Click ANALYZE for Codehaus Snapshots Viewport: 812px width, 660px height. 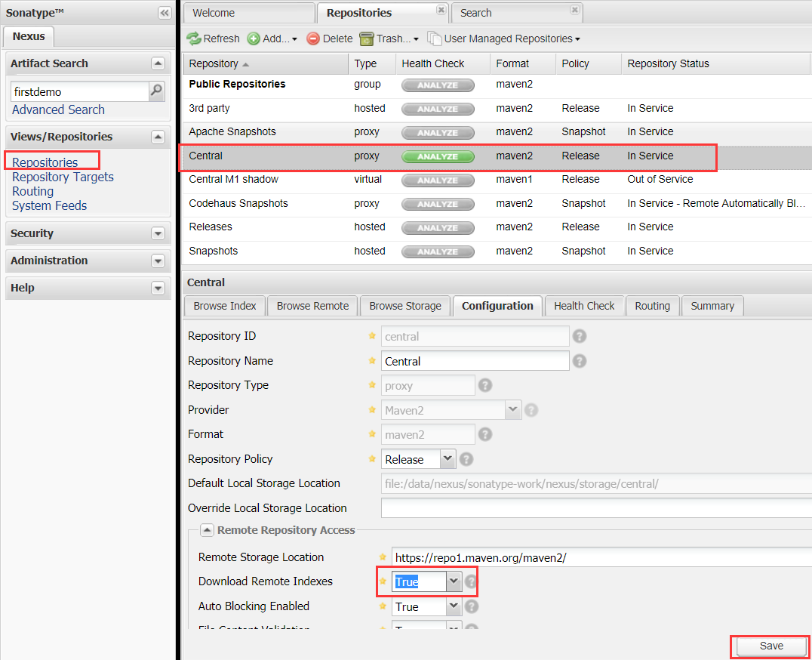(438, 204)
